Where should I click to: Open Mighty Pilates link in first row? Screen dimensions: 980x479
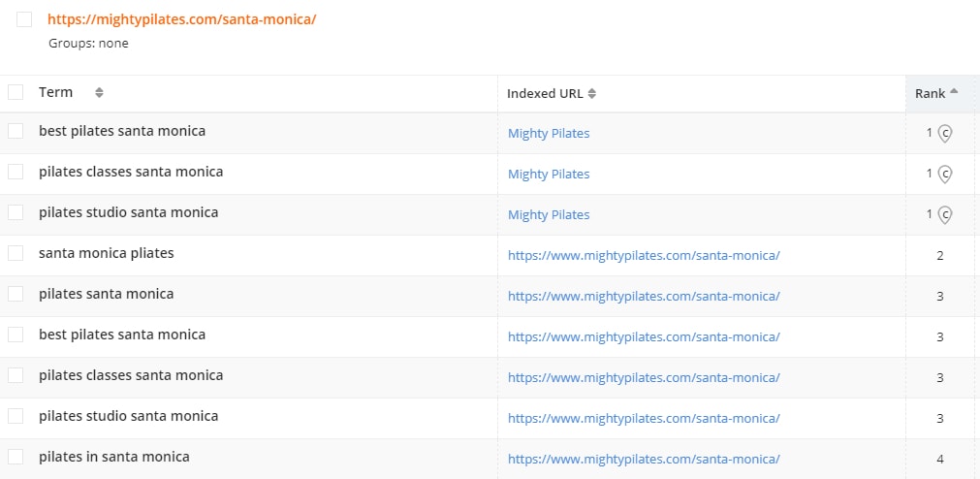(x=549, y=133)
